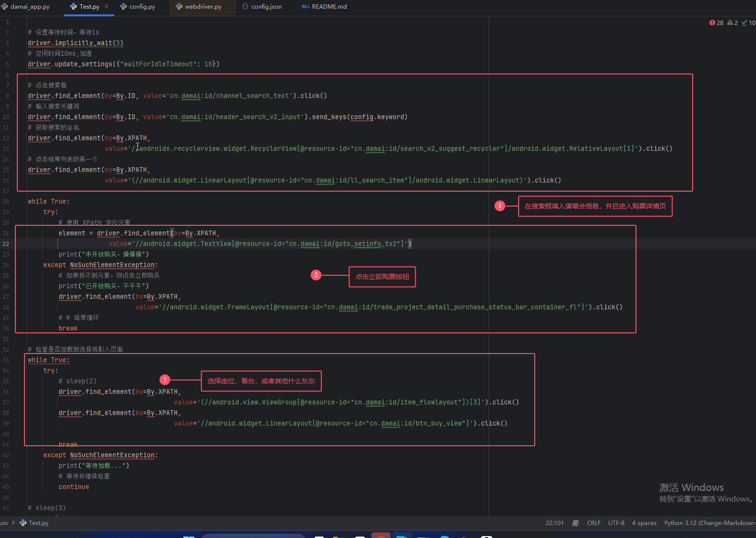Open the caret position 22:101 in status bar
This screenshot has width=756, height=538.
click(x=554, y=523)
